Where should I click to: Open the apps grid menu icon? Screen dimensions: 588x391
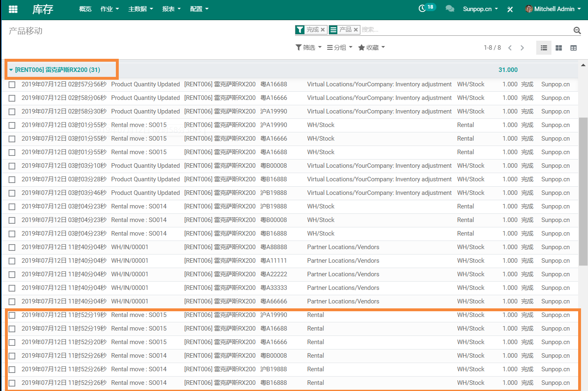[x=13, y=9]
